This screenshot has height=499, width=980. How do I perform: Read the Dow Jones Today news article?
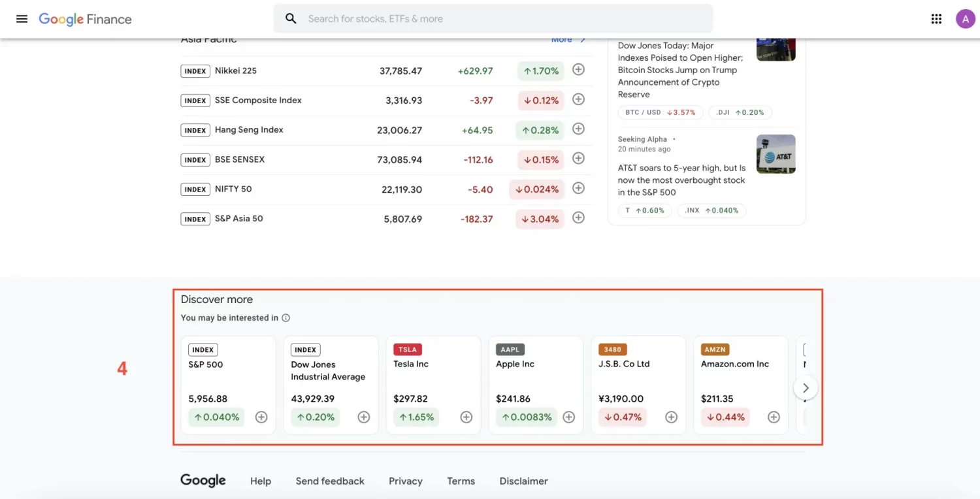681,70
